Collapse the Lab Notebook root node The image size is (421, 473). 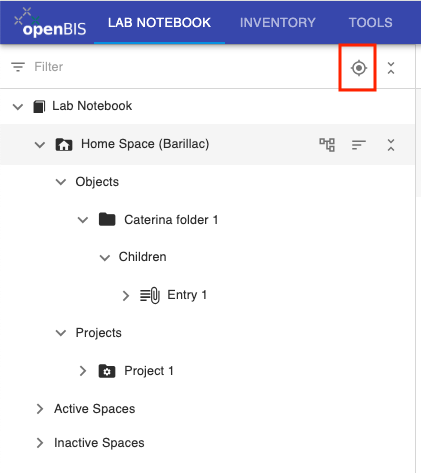[x=18, y=107]
